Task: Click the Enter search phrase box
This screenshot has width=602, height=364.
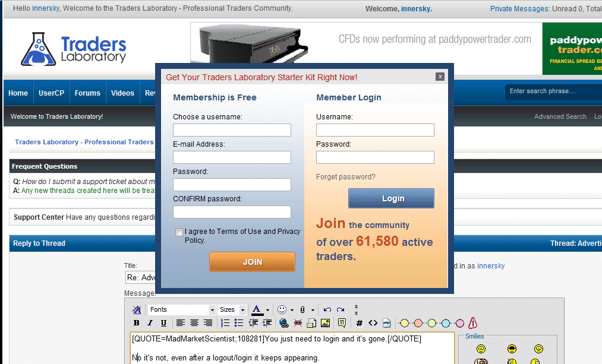Action: (554, 91)
